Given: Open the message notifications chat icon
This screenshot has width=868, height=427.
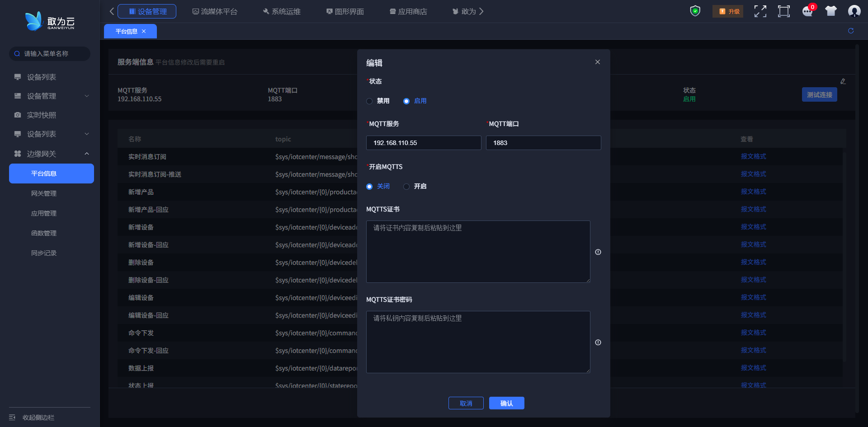Looking at the screenshot, I should coord(807,11).
